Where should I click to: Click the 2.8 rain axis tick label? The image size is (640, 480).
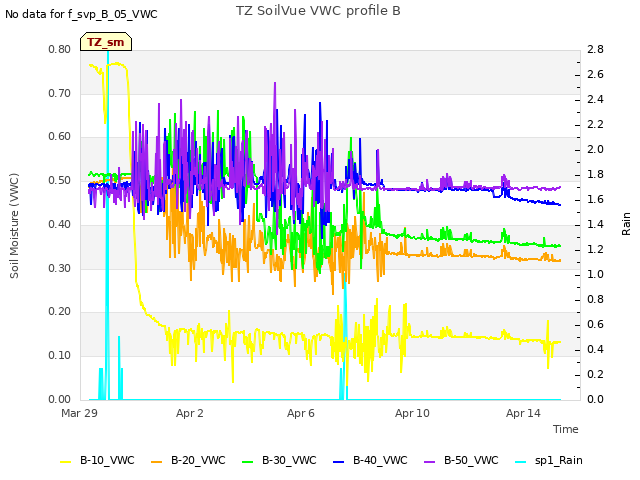click(596, 49)
